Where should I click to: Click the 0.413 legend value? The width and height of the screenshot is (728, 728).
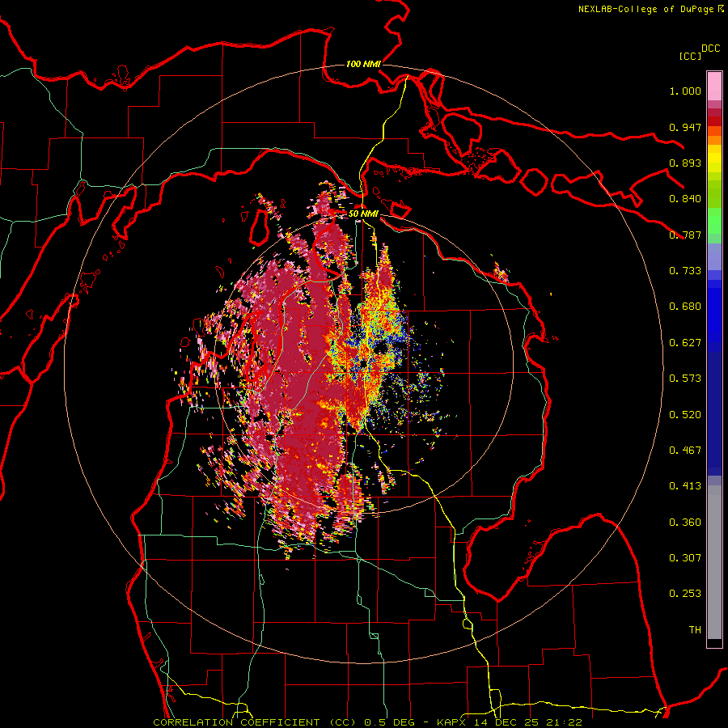tap(685, 486)
